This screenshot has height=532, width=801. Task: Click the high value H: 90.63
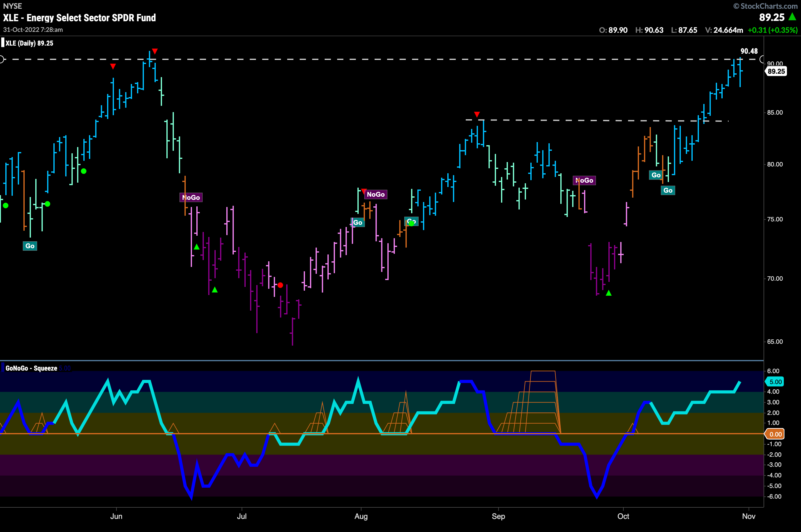649,30
